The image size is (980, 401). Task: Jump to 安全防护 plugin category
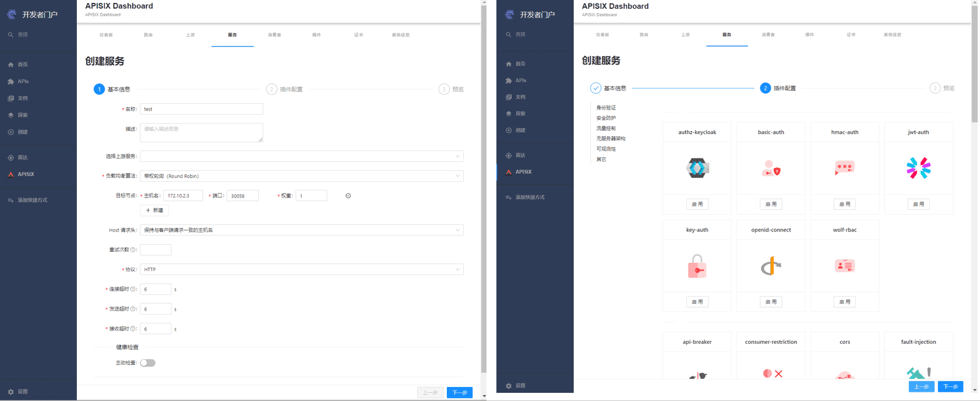pos(606,118)
